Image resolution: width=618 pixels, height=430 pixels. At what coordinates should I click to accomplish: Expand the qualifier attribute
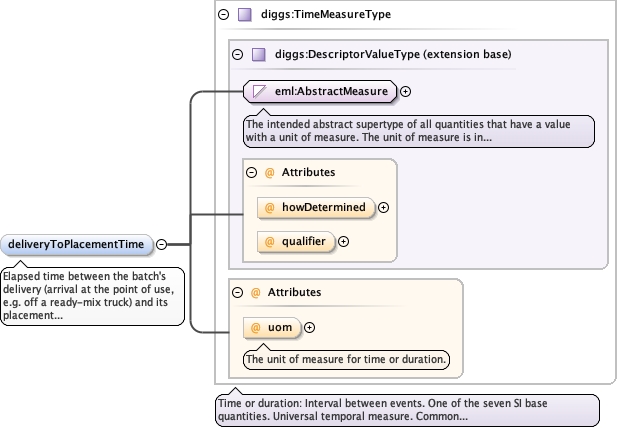point(343,242)
